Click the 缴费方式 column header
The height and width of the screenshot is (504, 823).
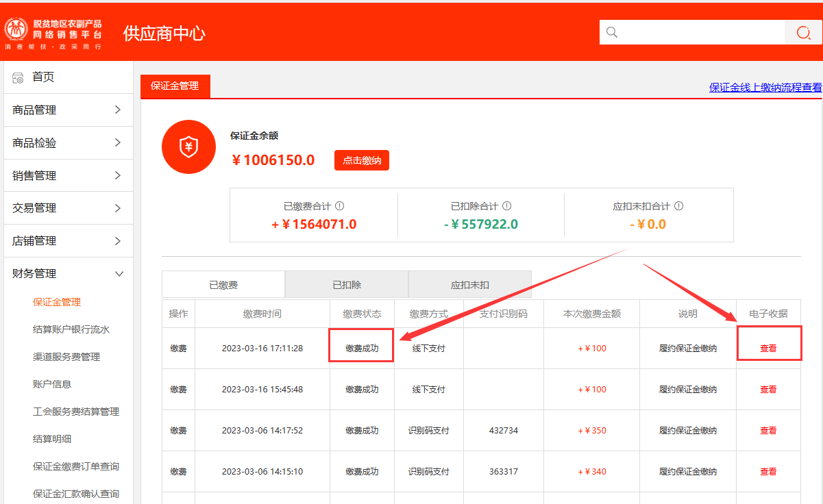tap(429, 314)
